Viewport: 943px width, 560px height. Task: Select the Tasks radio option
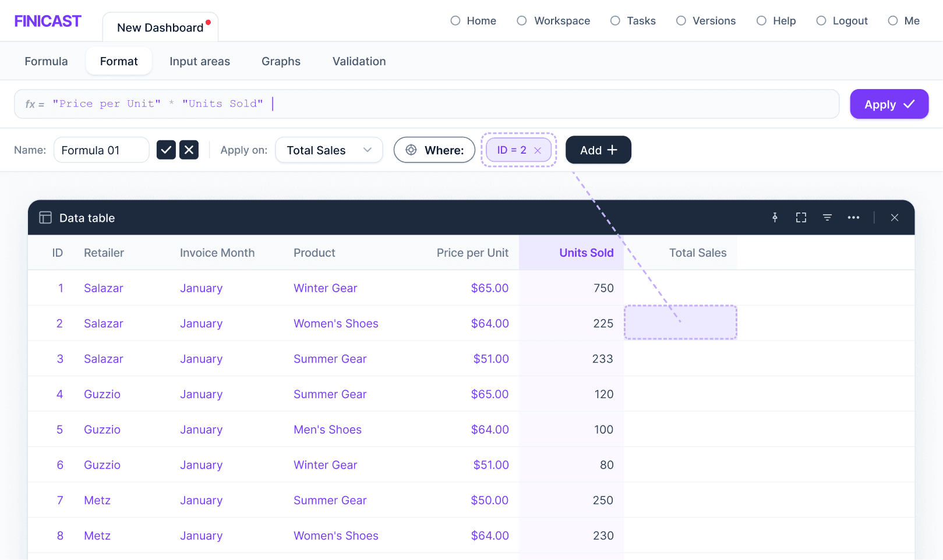(615, 21)
